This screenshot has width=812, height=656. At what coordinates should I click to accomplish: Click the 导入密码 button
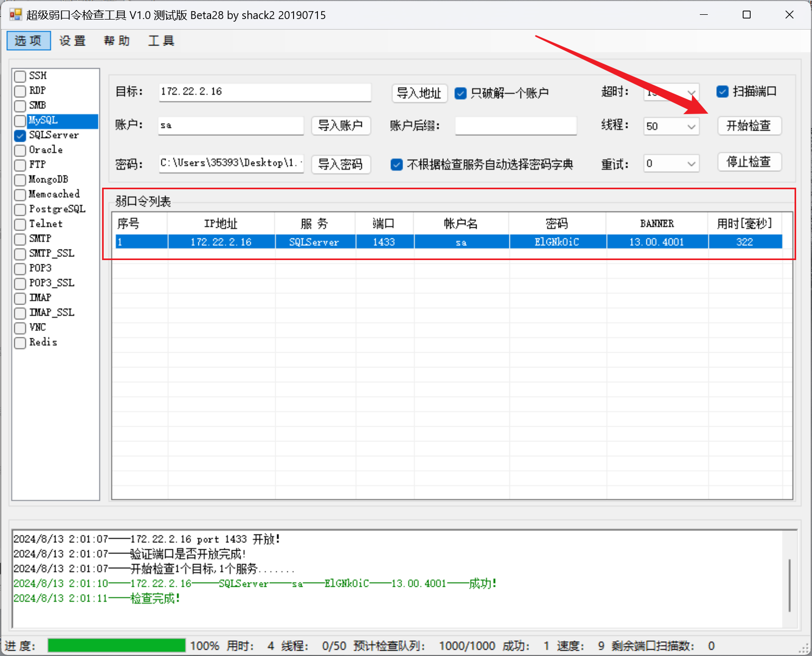341,164
